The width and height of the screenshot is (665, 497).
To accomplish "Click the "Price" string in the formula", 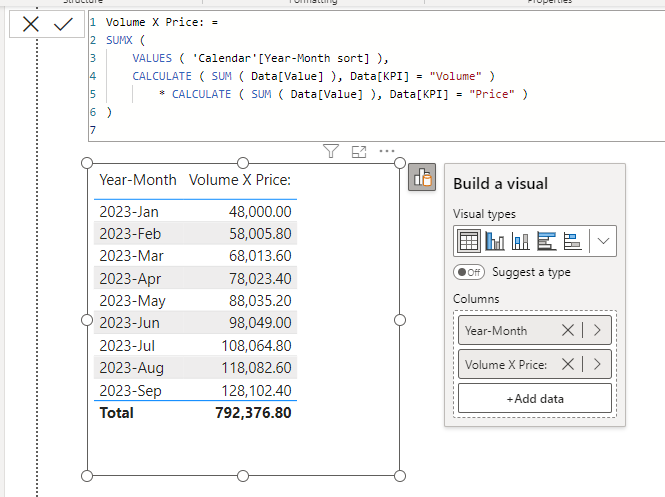I will (x=492, y=94).
